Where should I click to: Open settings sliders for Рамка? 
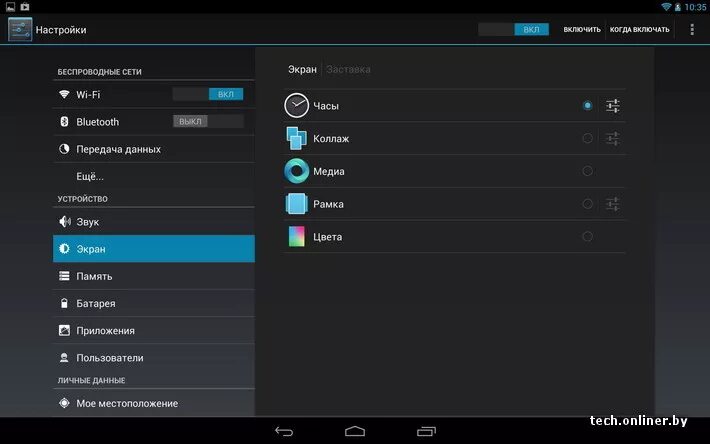pos(613,204)
